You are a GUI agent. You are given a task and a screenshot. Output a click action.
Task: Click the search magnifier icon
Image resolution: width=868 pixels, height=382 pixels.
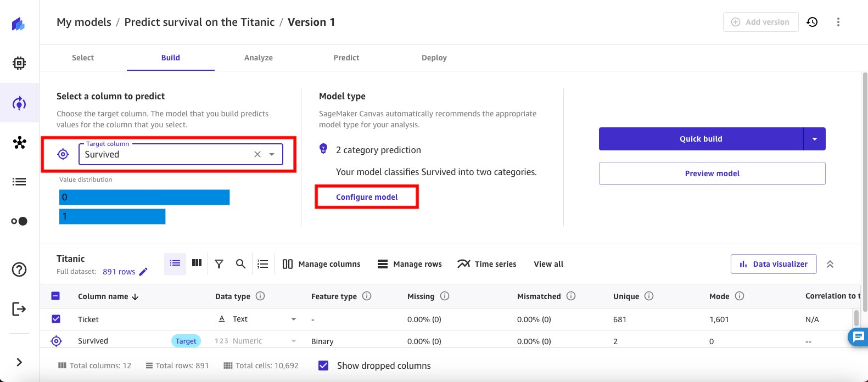coord(240,264)
